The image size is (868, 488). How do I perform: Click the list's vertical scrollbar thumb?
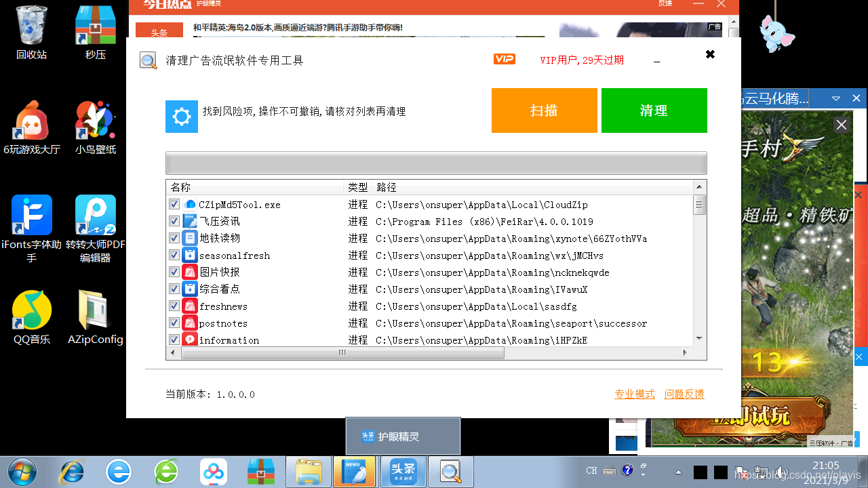700,204
